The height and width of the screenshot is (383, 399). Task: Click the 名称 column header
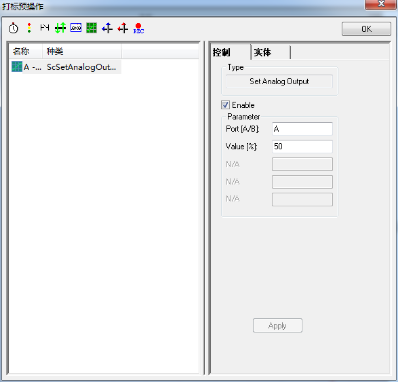click(x=26, y=51)
